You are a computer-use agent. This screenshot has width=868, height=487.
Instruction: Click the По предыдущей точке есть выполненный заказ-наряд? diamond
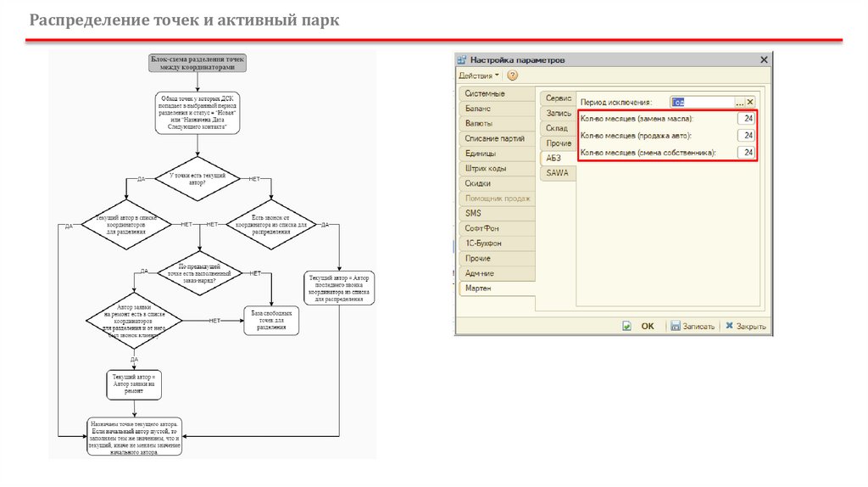[x=200, y=273]
